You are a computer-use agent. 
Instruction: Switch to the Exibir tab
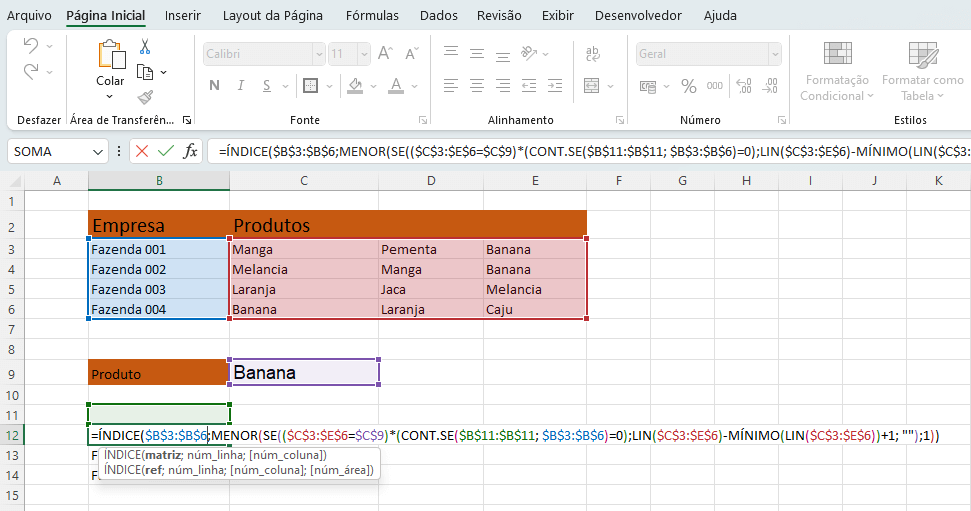coord(557,15)
